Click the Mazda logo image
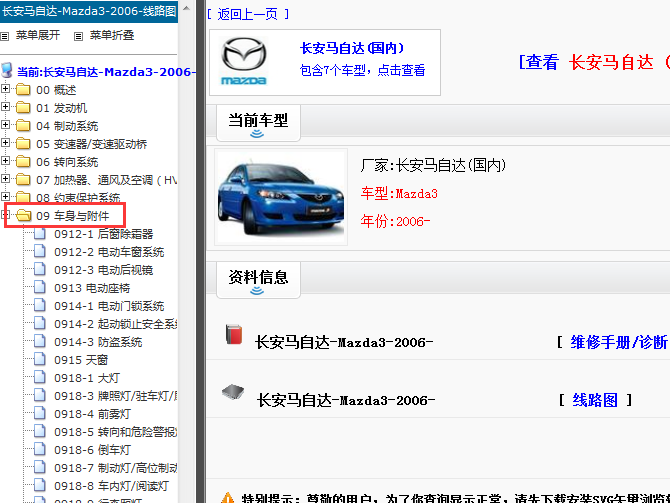The image size is (670, 503). (x=244, y=62)
